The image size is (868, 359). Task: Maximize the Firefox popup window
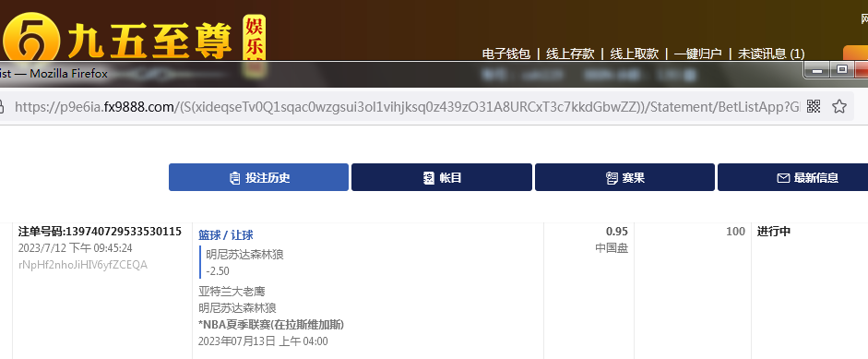pyautogui.click(x=842, y=70)
